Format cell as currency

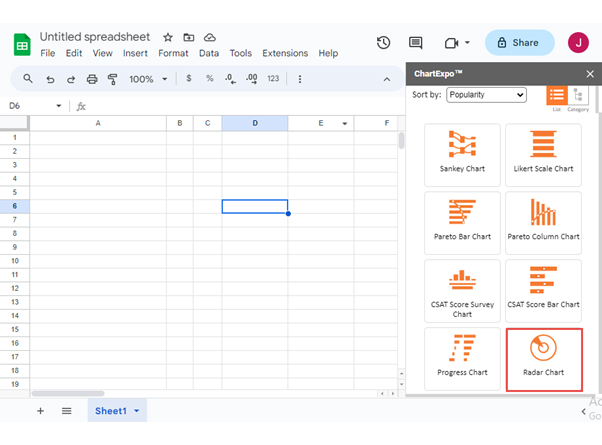pyautogui.click(x=189, y=78)
